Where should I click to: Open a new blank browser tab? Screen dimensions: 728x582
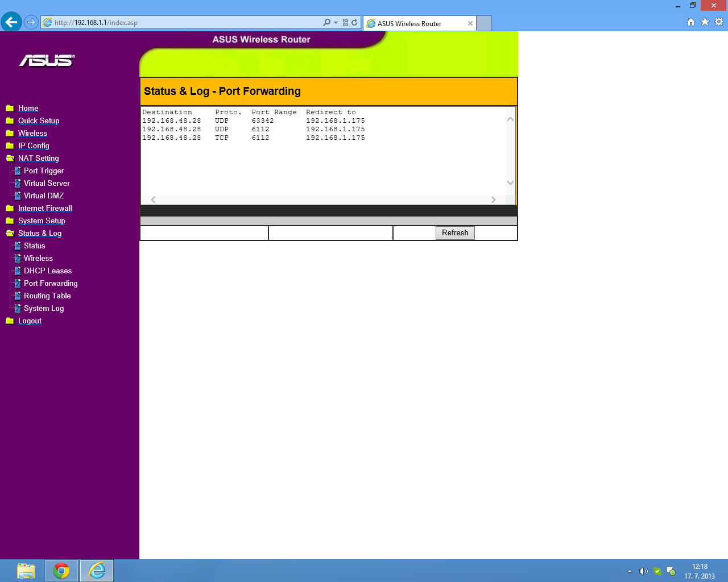(x=484, y=23)
